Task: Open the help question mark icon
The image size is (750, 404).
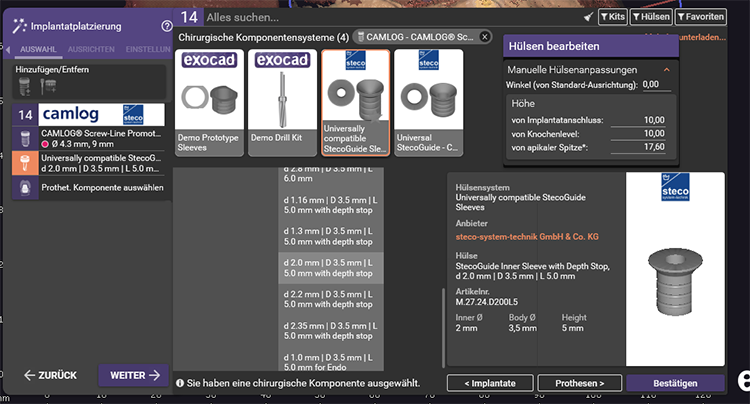Action: point(166,26)
